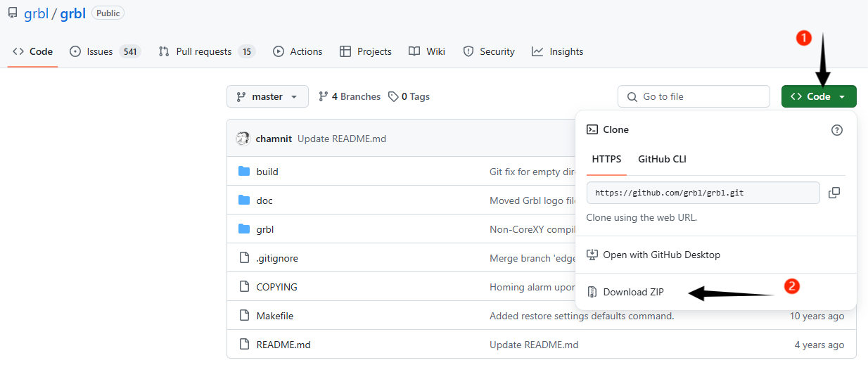Open commit 'Git fix for empty dir' message
Image resolution: width=868 pixels, height=365 pixels.
[x=532, y=172]
